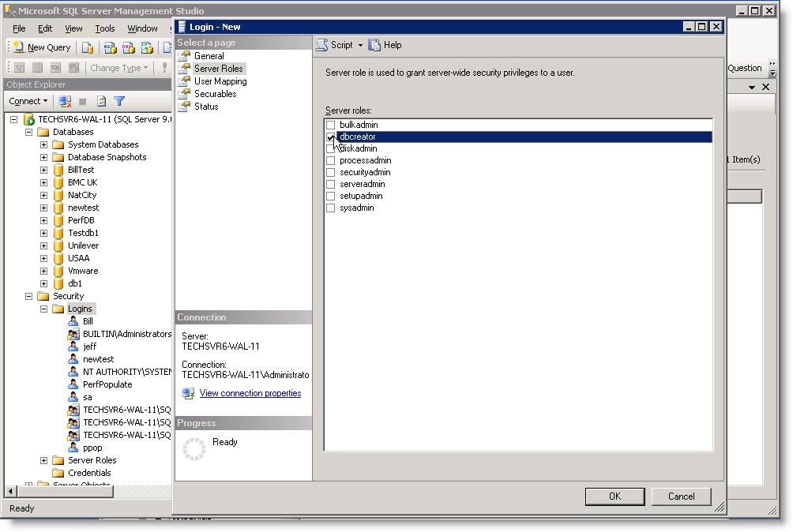
Task: Toggle the setupadmin role checkbox
Action: coord(331,196)
